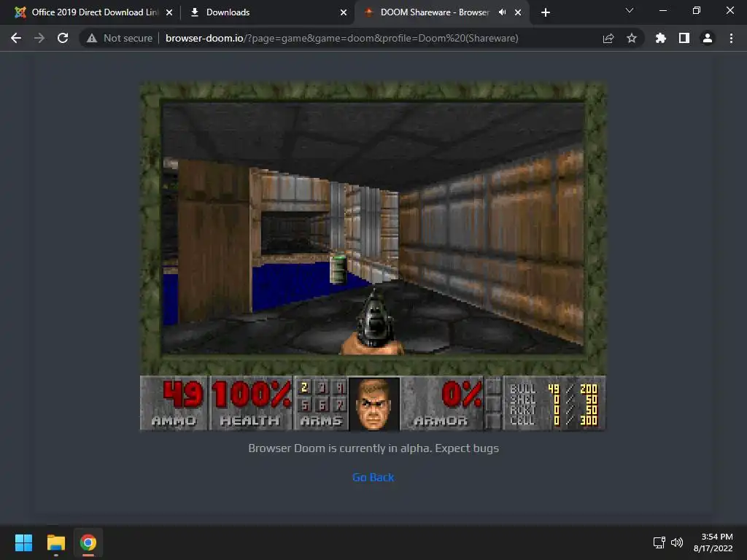Click the Doom game viewport
This screenshot has width=747, height=560.
373,228
